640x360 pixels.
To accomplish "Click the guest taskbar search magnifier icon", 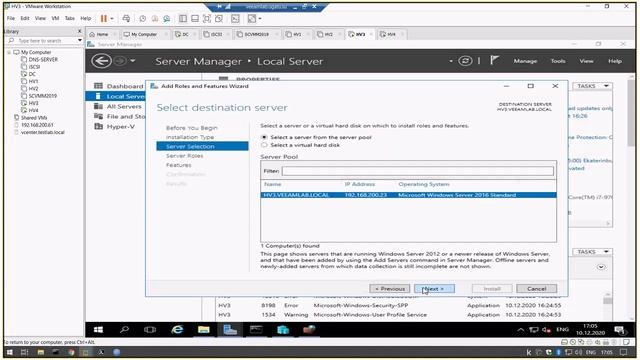I will (x=124, y=330).
